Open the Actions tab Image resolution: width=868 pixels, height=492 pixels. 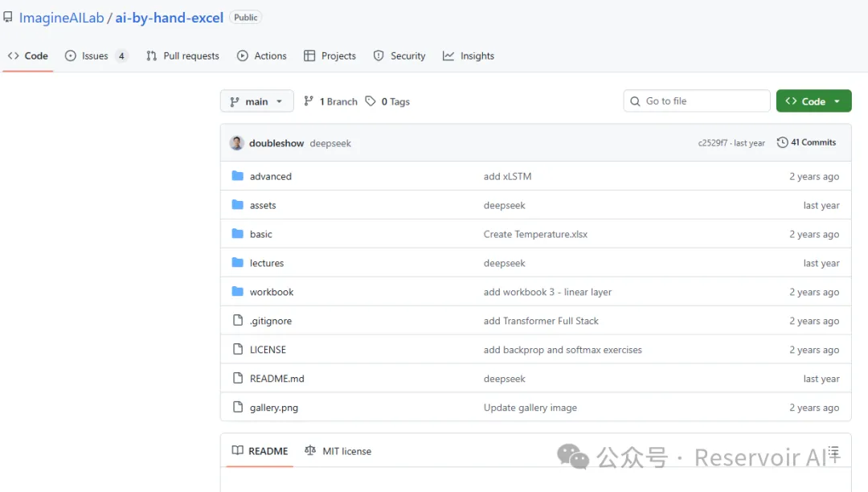click(262, 56)
